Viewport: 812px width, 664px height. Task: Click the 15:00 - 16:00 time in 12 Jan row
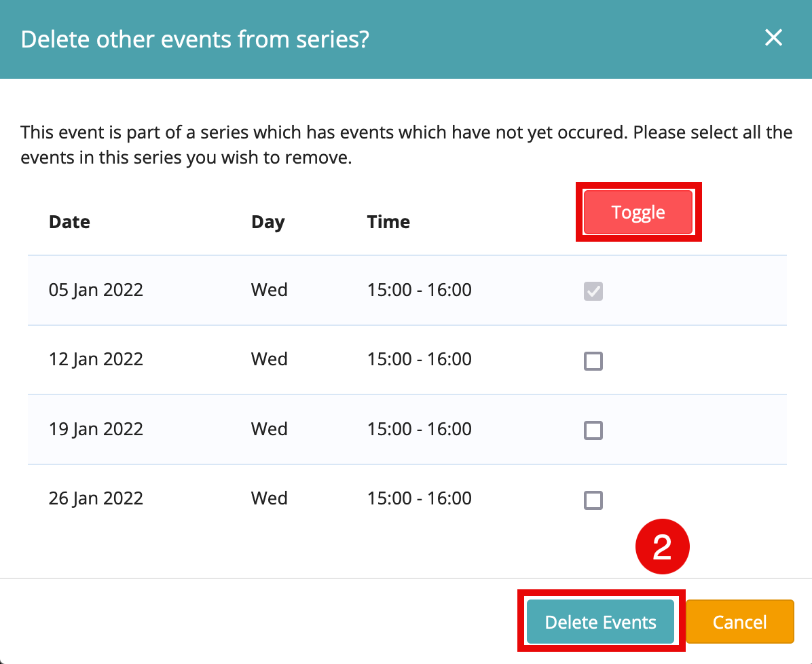coord(420,359)
